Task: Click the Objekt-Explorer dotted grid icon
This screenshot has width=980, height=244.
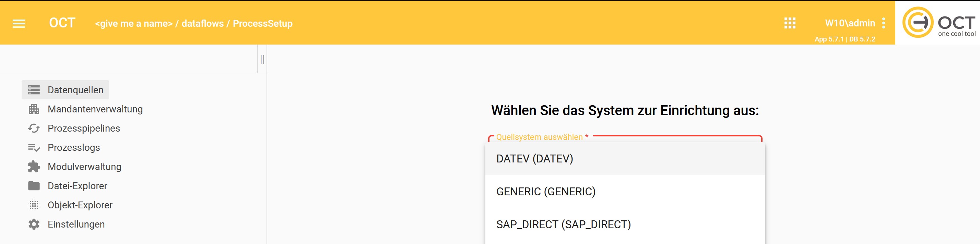Action: click(34, 205)
